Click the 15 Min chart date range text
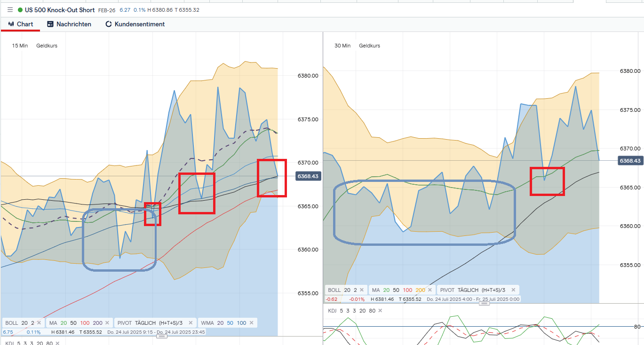Screen dimensions: 644x345 click(x=156, y=332)
